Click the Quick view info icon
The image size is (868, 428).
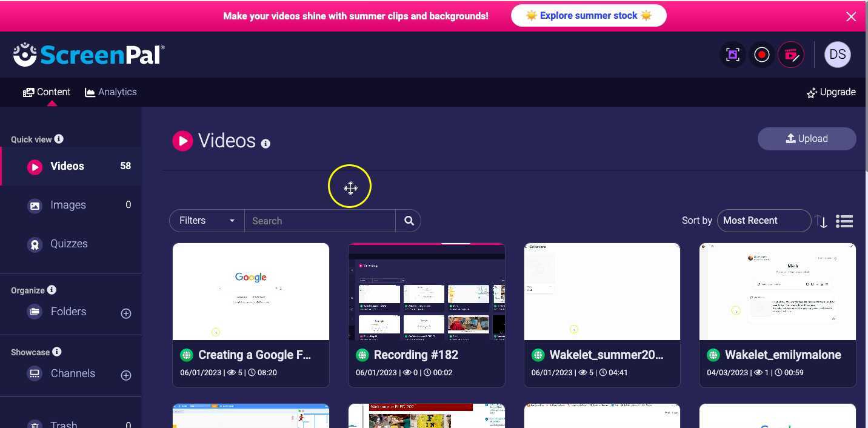click(59, 139)
